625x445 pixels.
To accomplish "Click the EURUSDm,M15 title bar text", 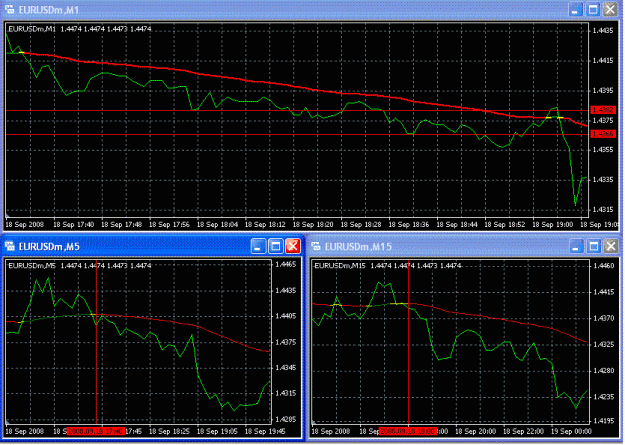I will point(358,247).
